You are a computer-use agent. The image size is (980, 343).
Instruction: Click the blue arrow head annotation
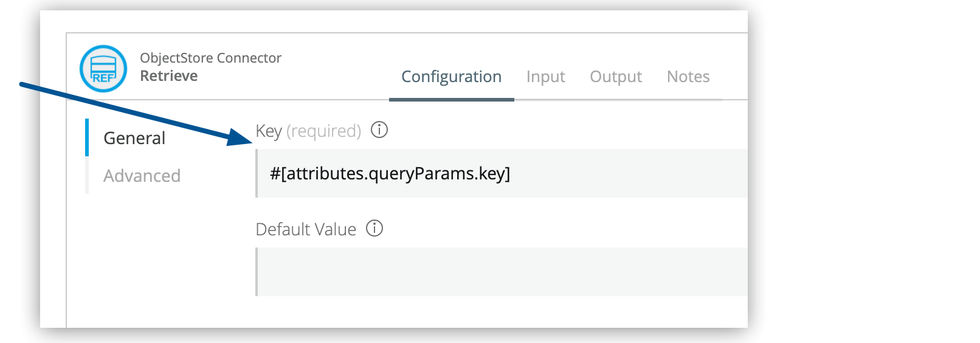240,137
